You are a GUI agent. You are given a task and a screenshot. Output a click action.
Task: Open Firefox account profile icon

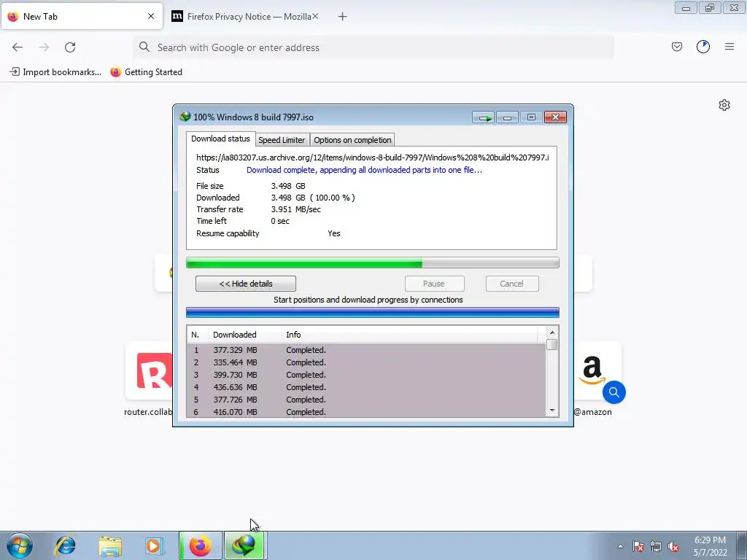click(703, 47)
